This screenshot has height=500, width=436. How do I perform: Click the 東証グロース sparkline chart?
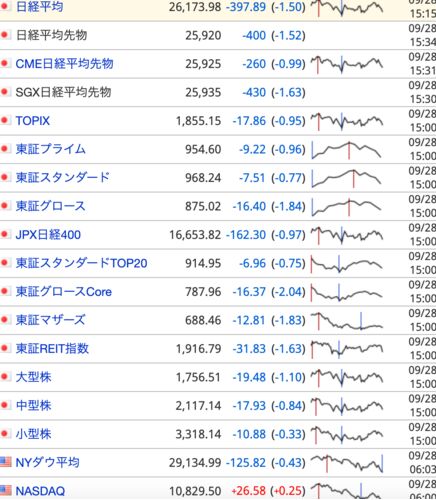(x=347, y=207)
